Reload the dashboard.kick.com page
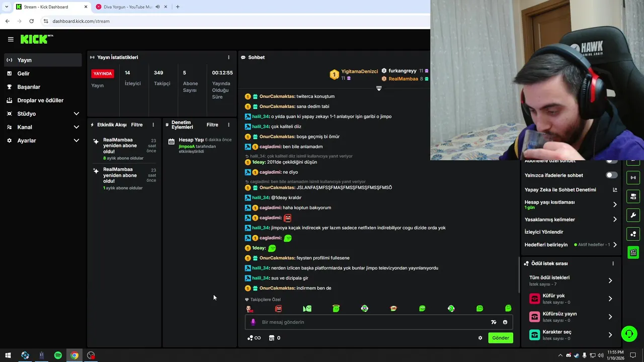Viewport: 644px width, 362px height. point(31,21)
